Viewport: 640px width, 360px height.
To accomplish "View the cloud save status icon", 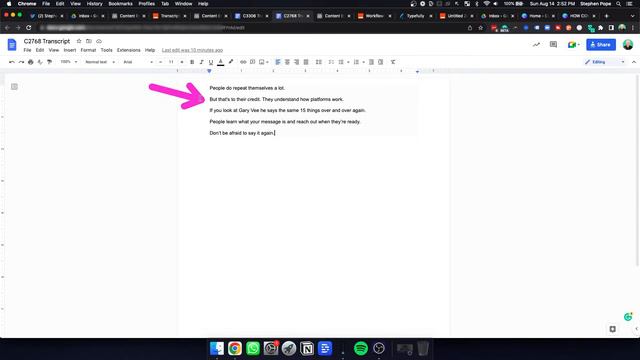I will pos(99,41).
